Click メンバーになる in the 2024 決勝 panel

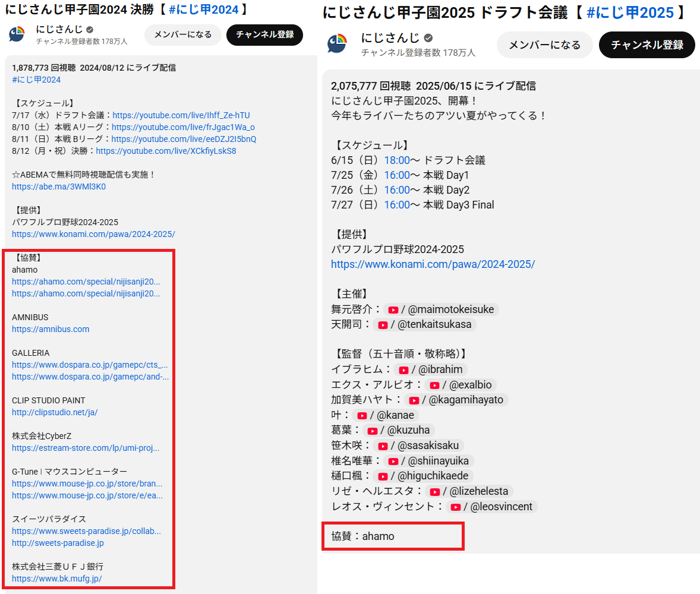183,35
